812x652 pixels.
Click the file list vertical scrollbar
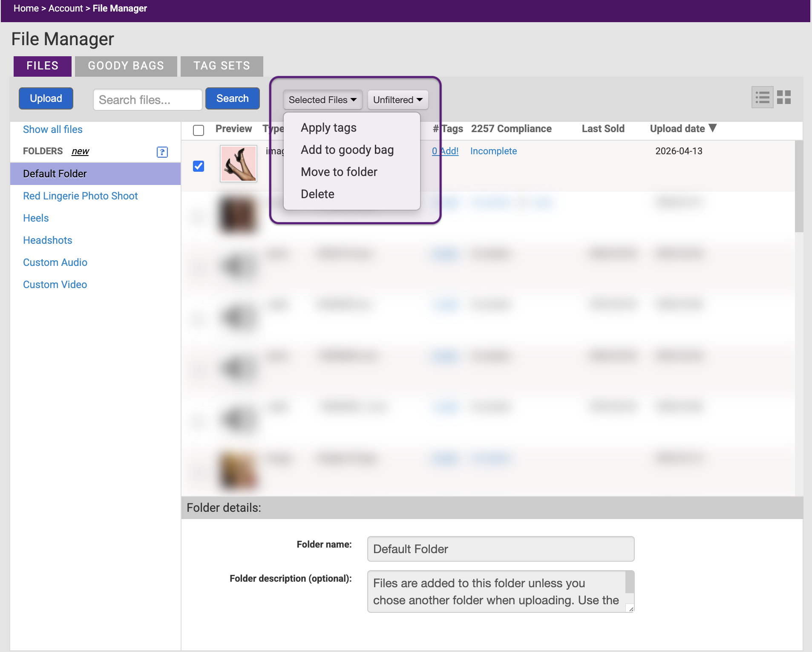pyautogui.click(x=799, y=186)
